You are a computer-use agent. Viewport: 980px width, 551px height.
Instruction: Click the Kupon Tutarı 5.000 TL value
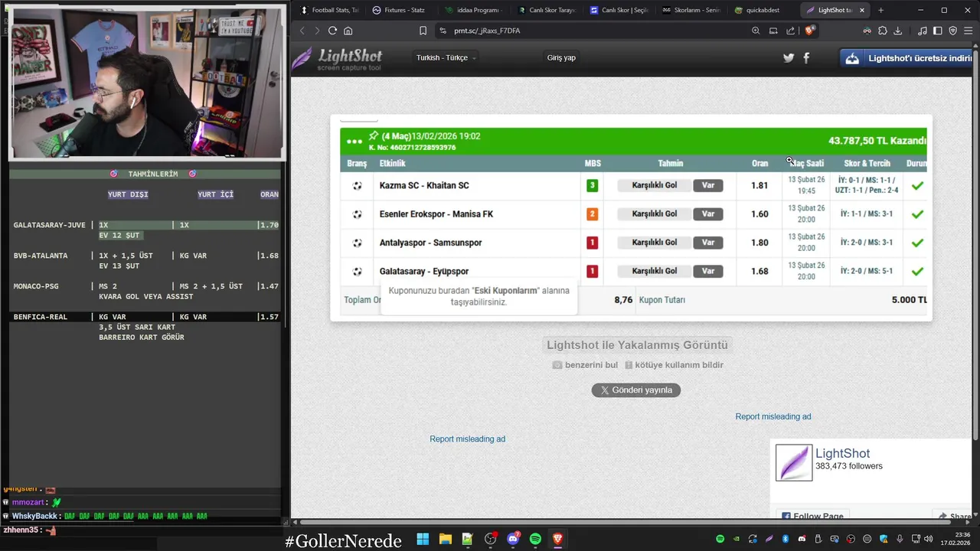pyautogui.click(x=909, y=300)
